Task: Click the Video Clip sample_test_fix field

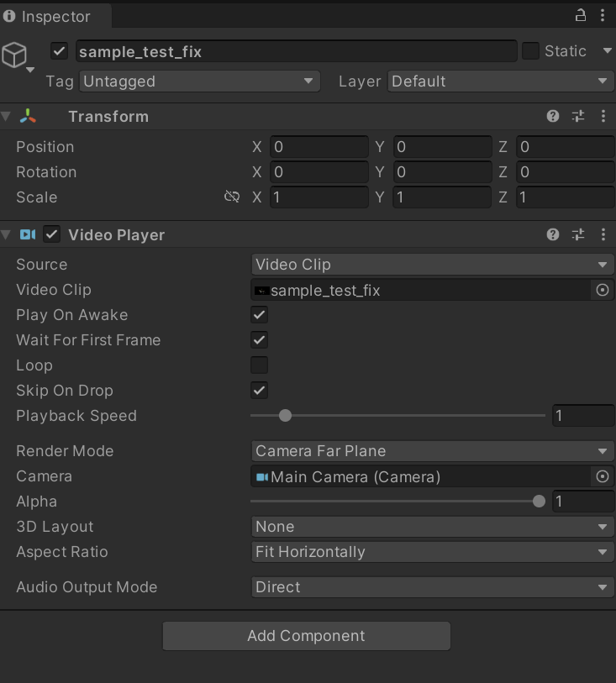Action: pos(420,290)
